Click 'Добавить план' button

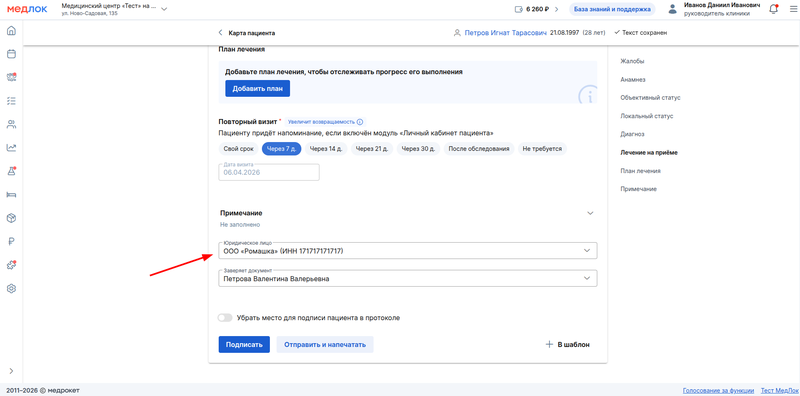pyautogui.click(x=258, y=88)
